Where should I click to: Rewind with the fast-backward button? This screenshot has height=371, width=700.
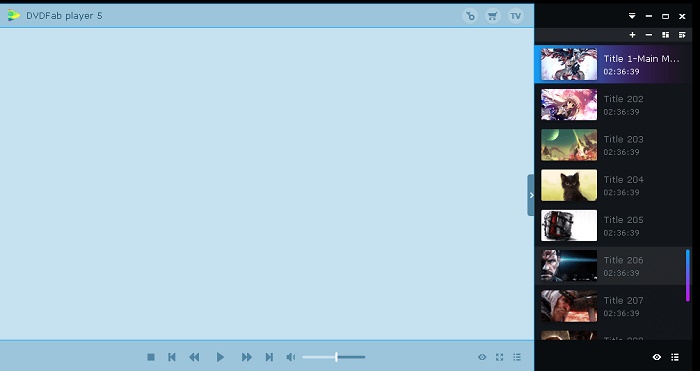pos(194,357)
